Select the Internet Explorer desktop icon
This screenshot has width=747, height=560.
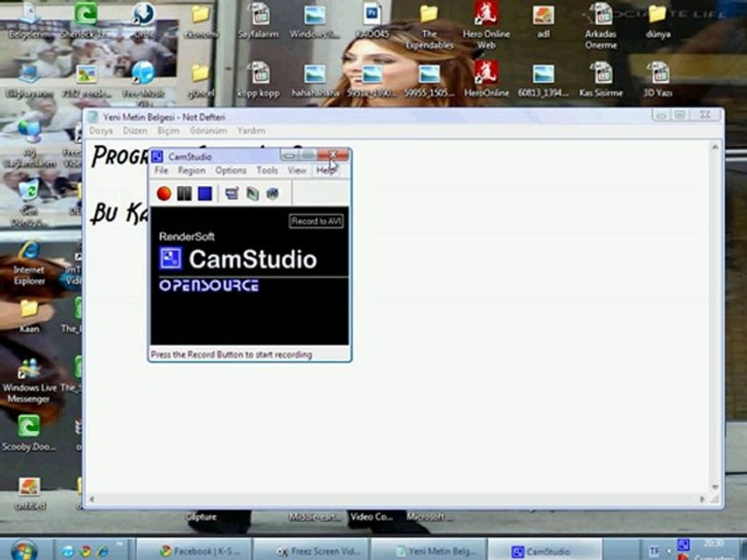[29, 263]
